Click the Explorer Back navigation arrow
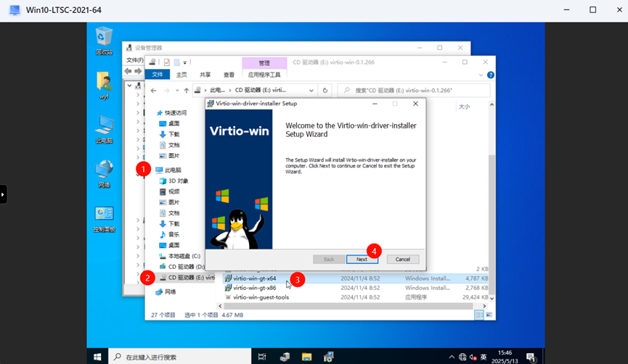The image size is (628, 364). click(153, 91)
